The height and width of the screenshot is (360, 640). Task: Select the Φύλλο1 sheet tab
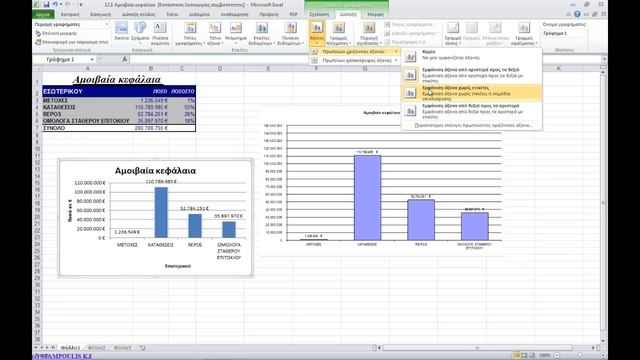[70, 348]
